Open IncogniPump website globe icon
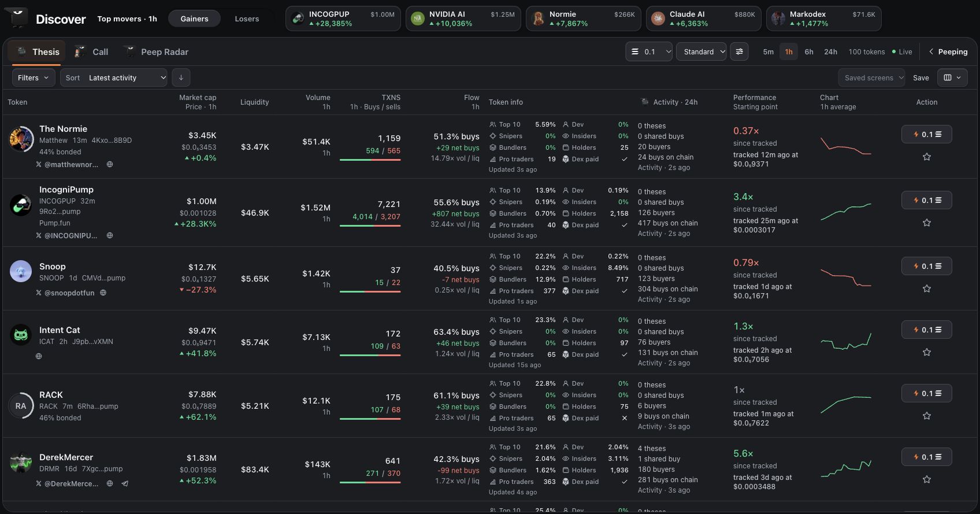Screen dimensions: 980x514 [x=110, y=235]
